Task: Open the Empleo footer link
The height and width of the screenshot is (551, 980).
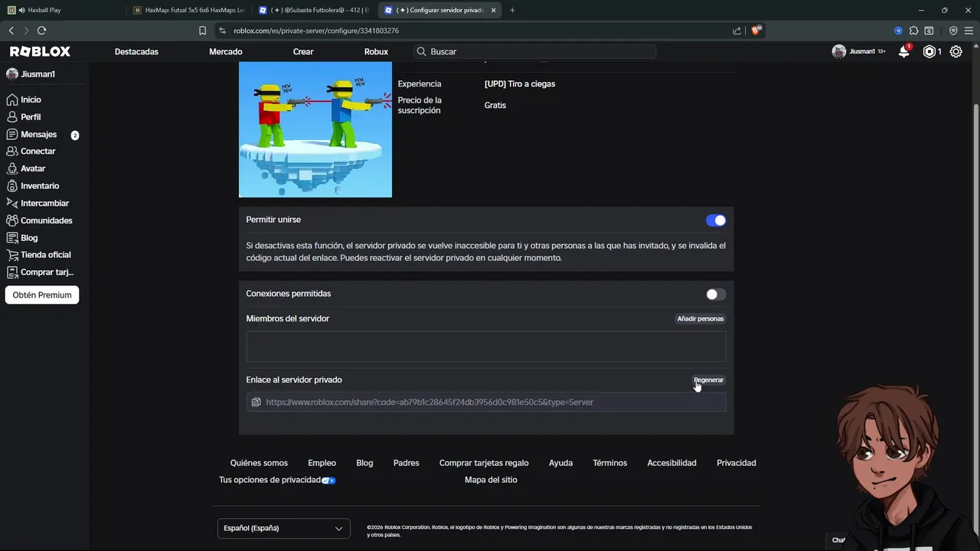Action: (x=322, y=463)
